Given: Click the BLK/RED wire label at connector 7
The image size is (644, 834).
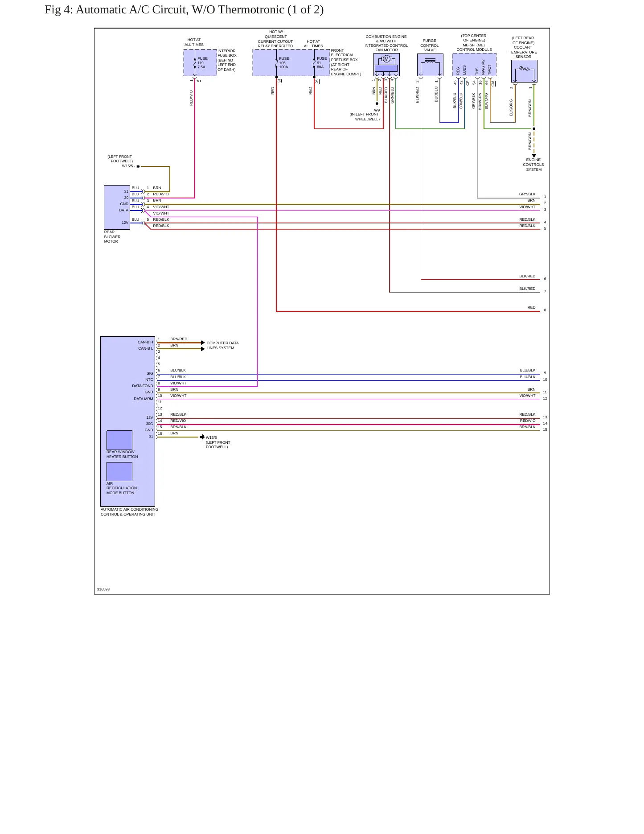Looking at the screenshot, I should [527, 289].
